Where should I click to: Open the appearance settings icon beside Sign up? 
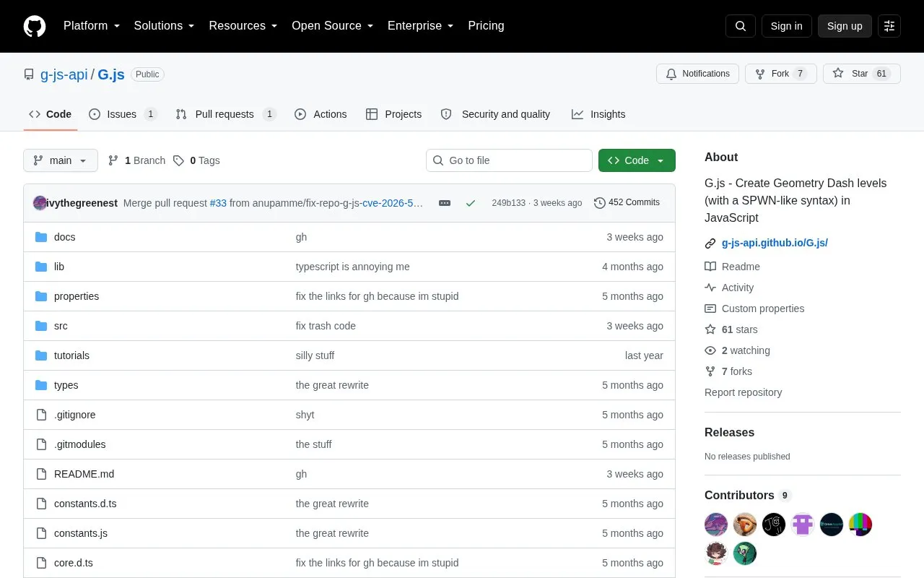[x=889, y=26]
